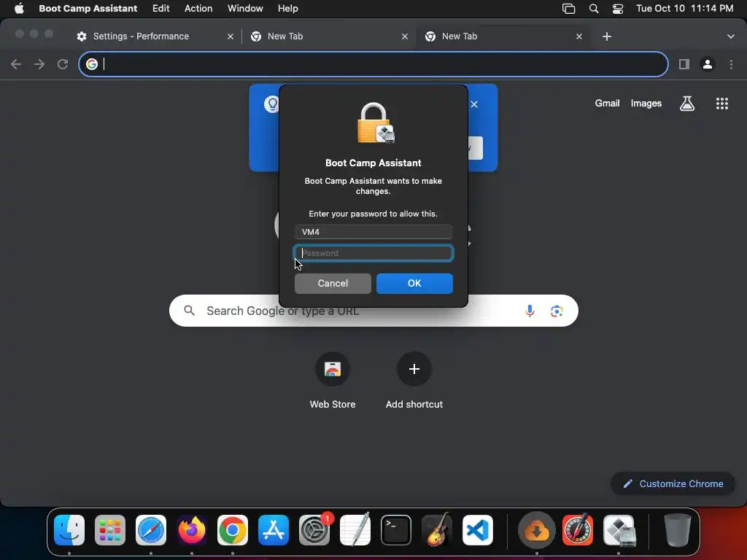Open the Images link
The image size is (747, 560).
(x=646, y=104)
